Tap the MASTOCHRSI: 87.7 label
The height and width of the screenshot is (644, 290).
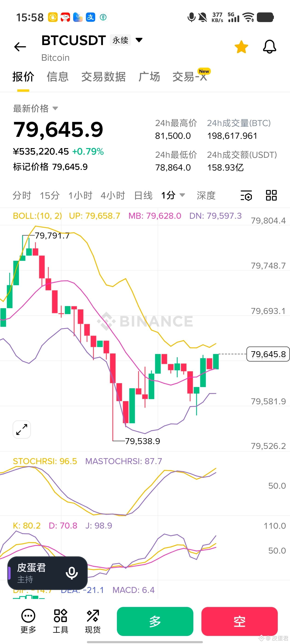tap(124, 461)
